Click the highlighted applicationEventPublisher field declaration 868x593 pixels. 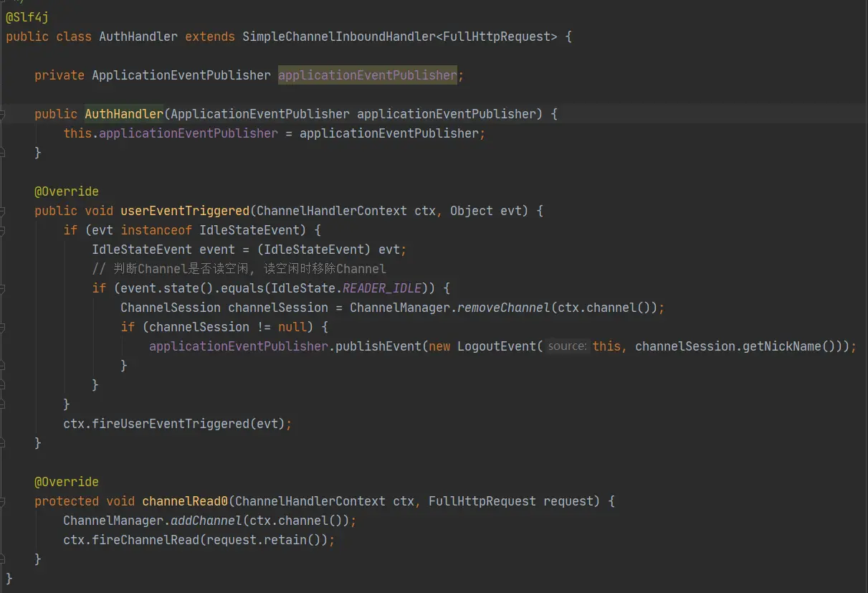point(368,75)
